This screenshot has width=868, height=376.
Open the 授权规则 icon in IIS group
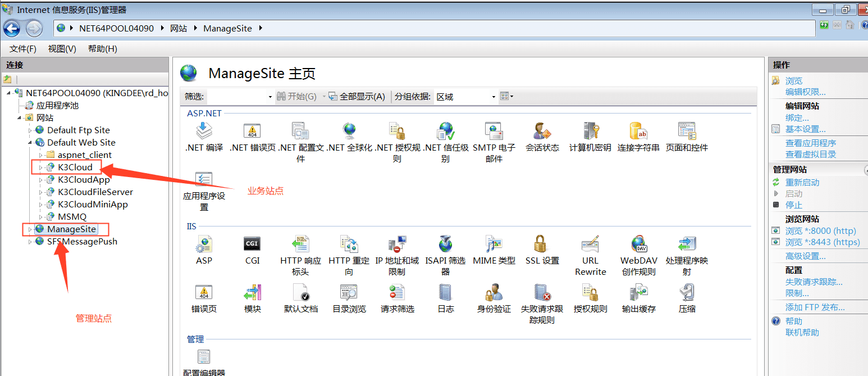[591, 292]
